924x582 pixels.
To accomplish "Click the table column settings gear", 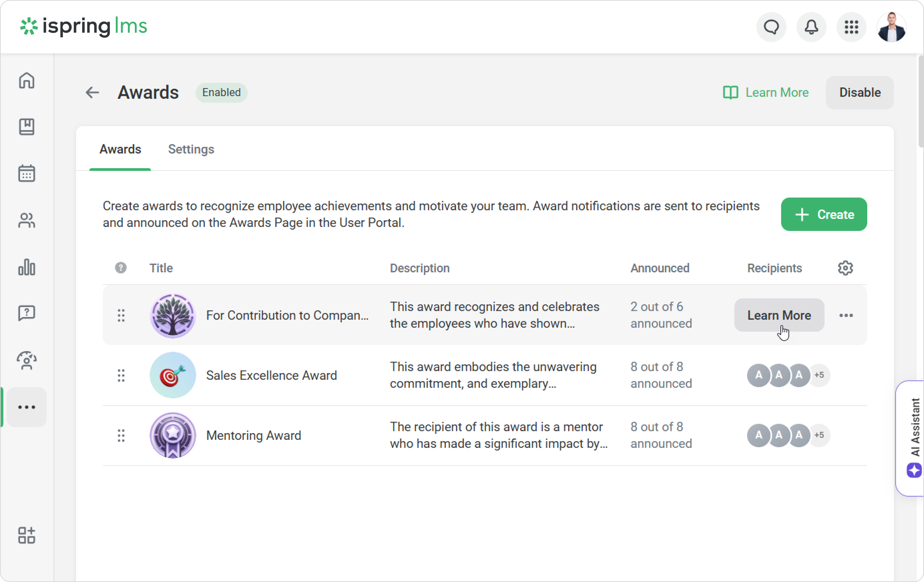I will pyautogui.click(x=845, y=268).
